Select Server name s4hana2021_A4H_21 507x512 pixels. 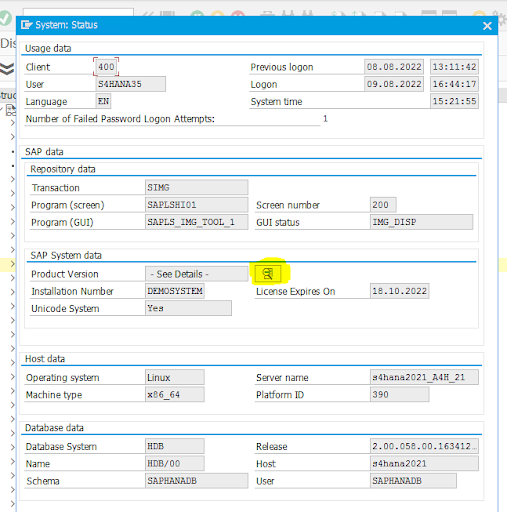coord(424,377)
